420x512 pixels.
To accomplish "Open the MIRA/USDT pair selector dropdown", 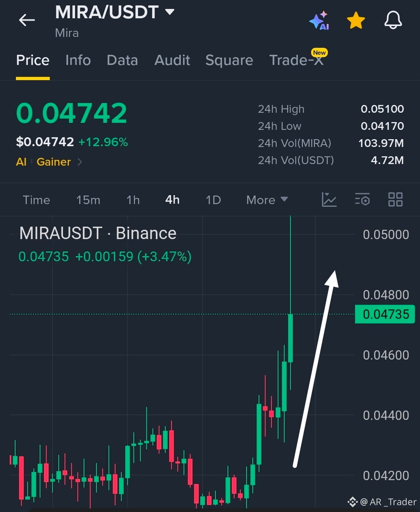I will [115, 12].
